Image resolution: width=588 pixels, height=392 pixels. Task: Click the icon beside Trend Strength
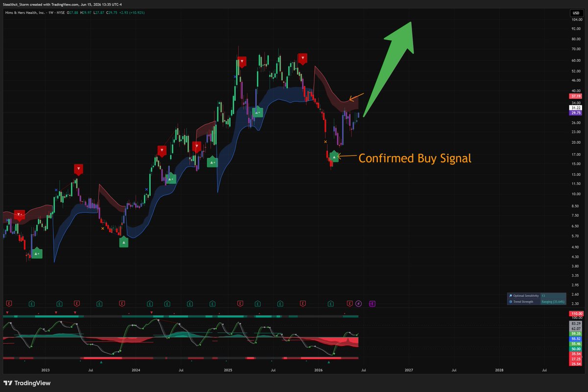point(510,302)
